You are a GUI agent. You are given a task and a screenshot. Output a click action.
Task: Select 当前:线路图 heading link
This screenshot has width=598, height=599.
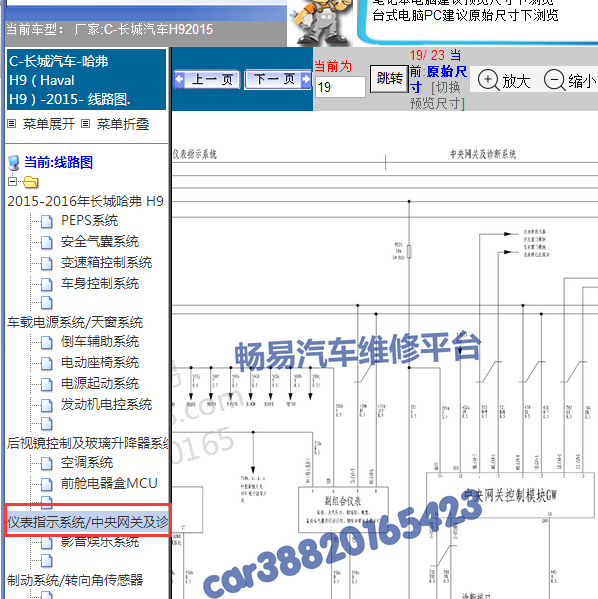pyautogui.click(x=58, y=162)
